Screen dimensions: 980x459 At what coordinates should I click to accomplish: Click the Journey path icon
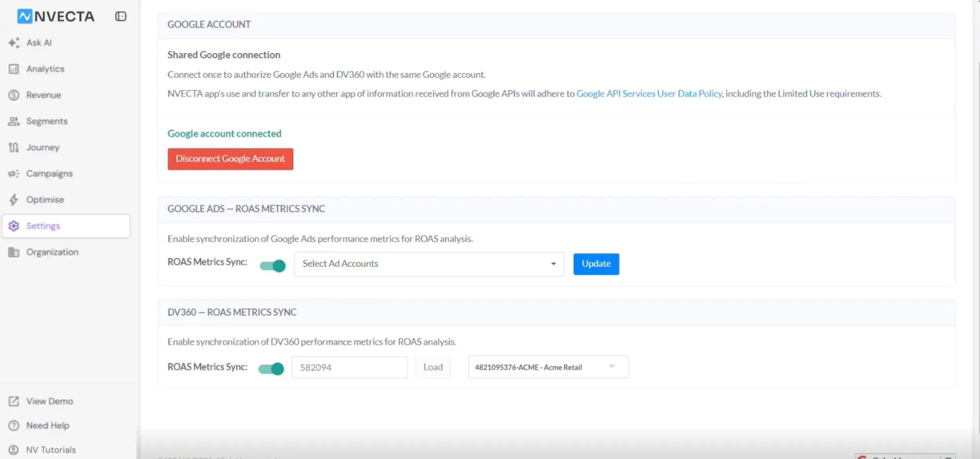tap(14, 147)
